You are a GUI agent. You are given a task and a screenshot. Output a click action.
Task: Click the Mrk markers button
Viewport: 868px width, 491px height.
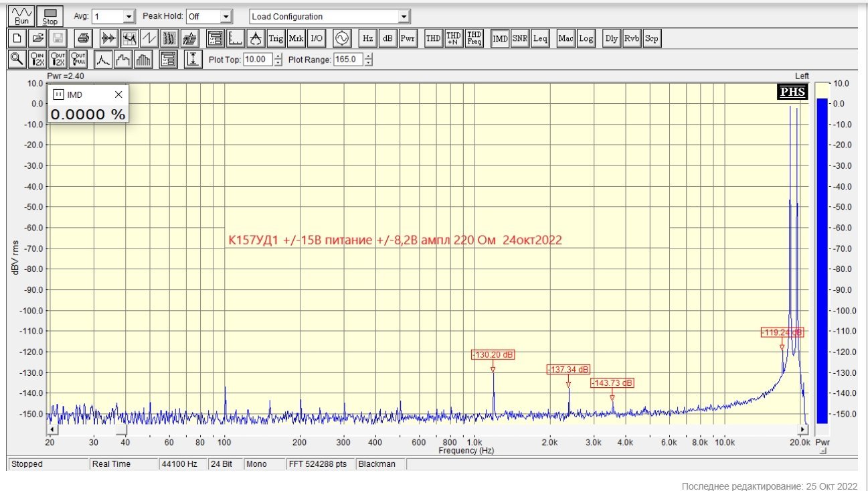[296, 38]
